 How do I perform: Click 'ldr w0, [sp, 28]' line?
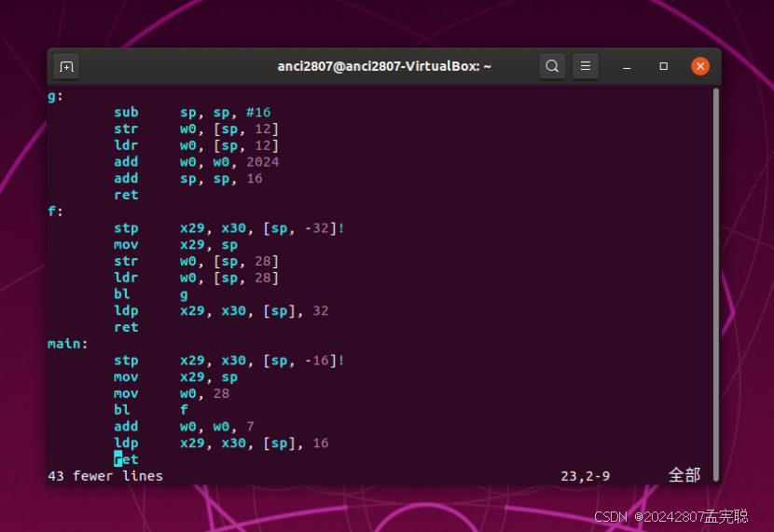click(x=196, y=278)
